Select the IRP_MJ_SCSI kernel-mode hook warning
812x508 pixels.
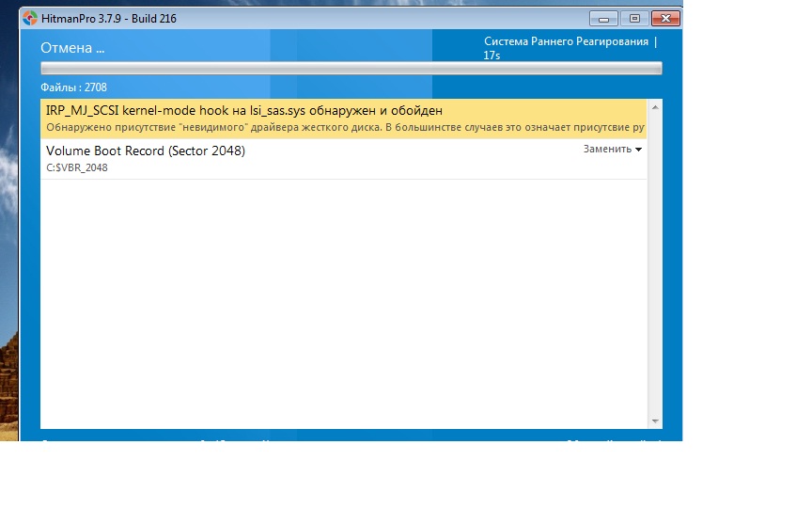click(x=243, y=111)
